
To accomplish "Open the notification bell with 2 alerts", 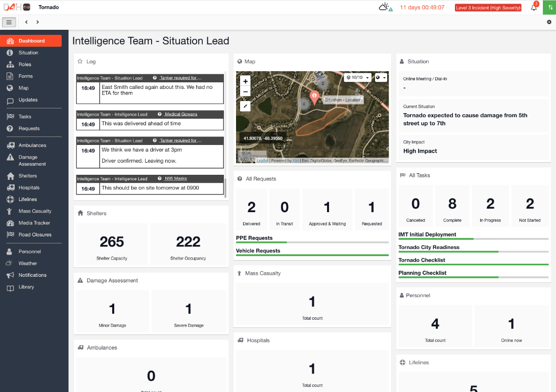I will pos(533,7).
